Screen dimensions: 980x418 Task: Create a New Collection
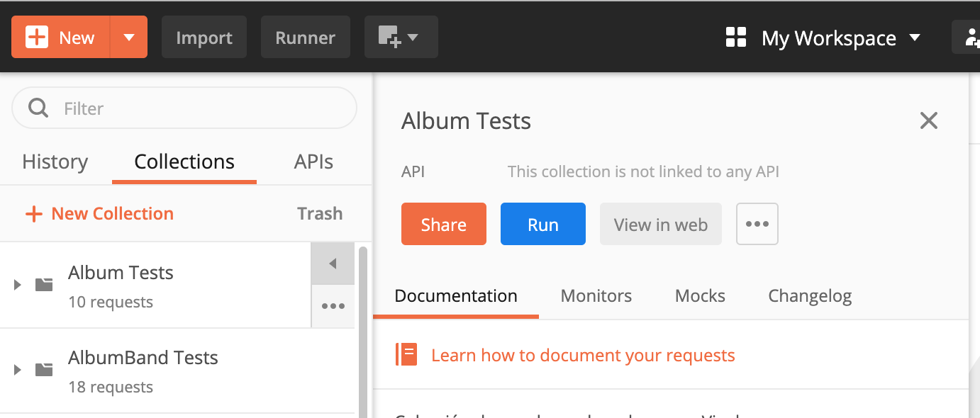tap(99, 213)
